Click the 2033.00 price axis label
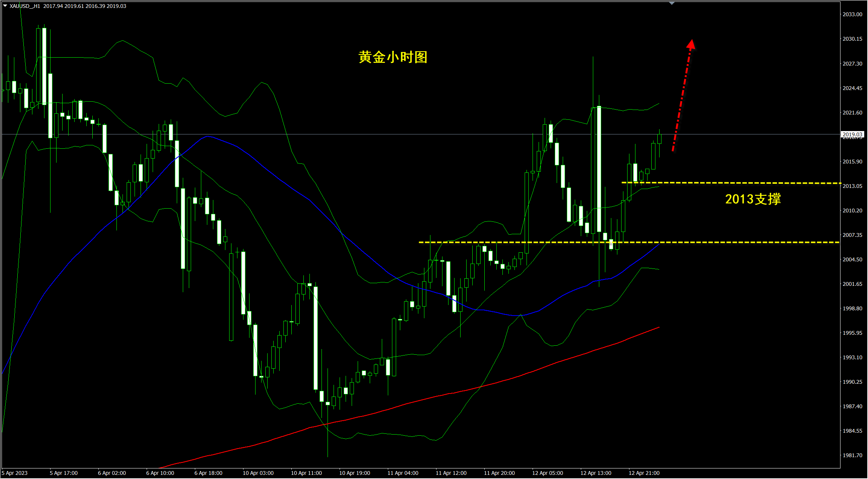The width and height of the screenshot is (868, 479). (x=852, y=14)
